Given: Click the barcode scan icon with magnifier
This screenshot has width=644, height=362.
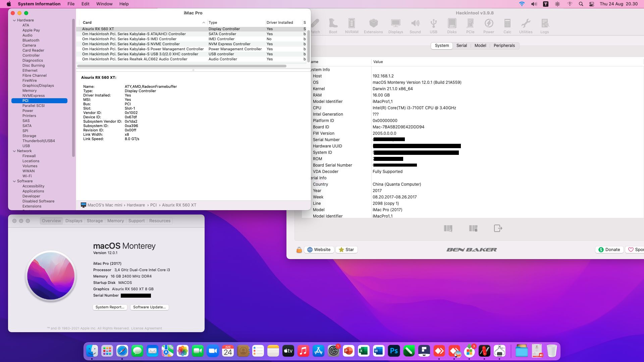Looking at the screenshot, I should pyautogui.click(x=448, y=229).
